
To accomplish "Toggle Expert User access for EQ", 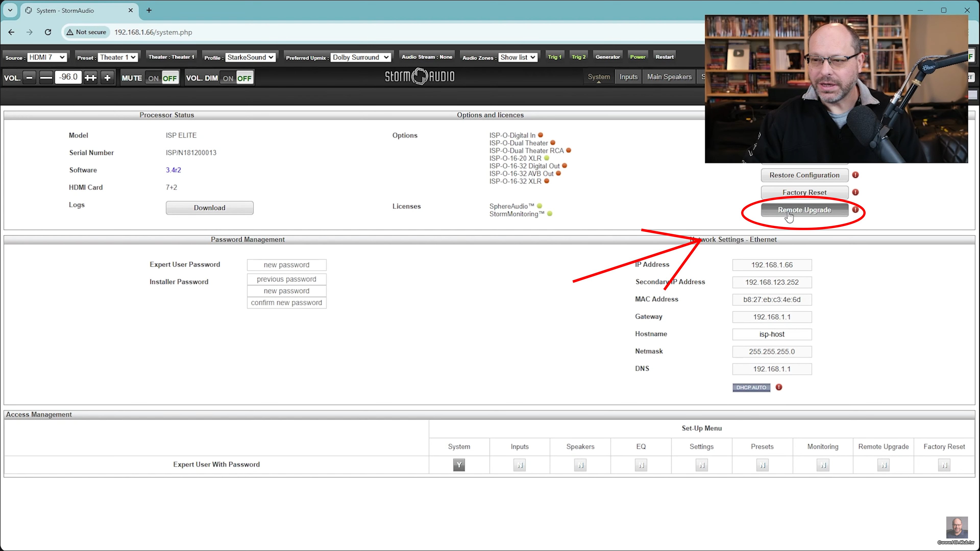I will 641,465.
